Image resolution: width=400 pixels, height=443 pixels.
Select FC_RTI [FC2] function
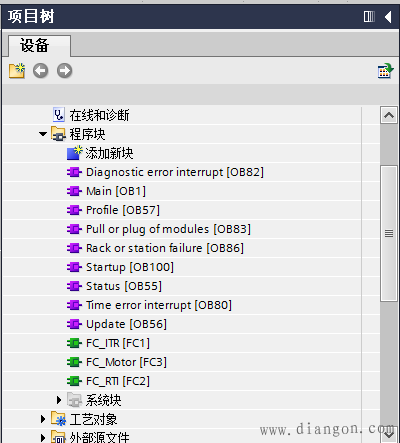pos(118,381)
